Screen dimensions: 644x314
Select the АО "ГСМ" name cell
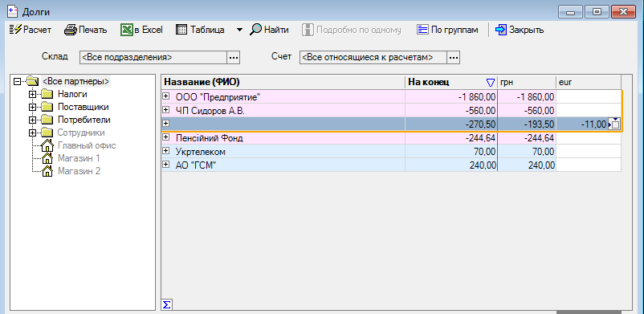[283, 165]
